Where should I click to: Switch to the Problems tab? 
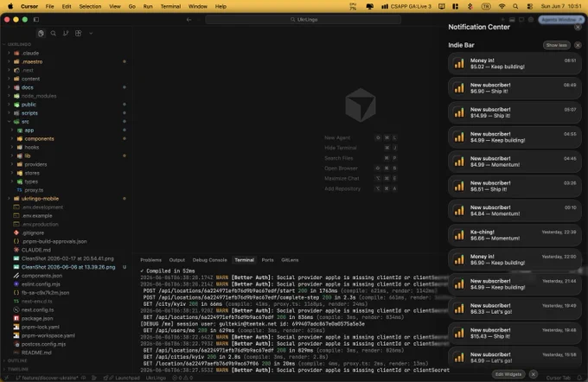click(x=150, y=260)
